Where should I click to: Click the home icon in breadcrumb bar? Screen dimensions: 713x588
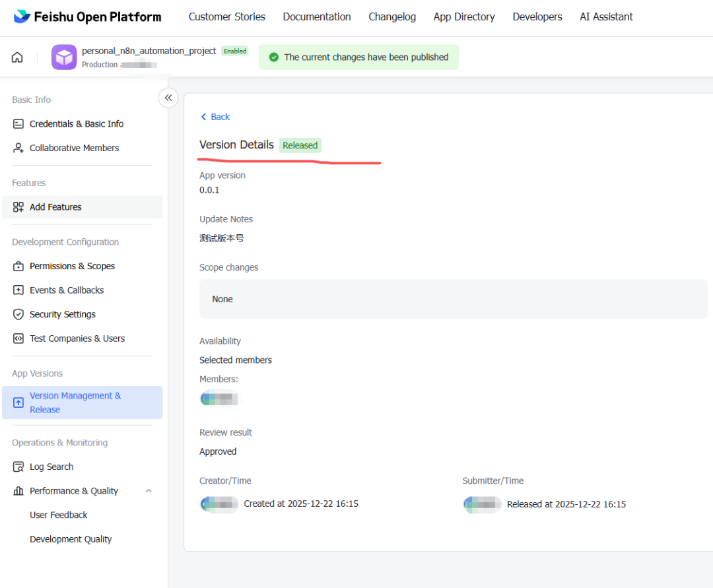[x=17, y=57]
